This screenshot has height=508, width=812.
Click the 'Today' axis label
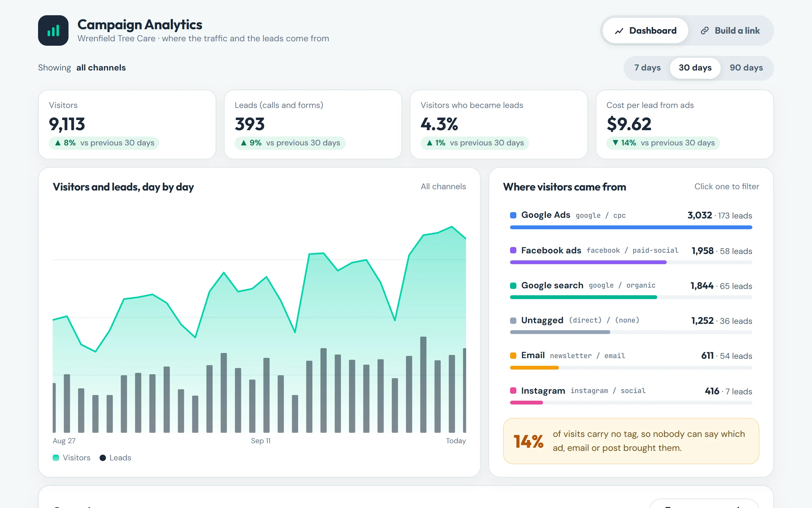(x=456, y=441)
